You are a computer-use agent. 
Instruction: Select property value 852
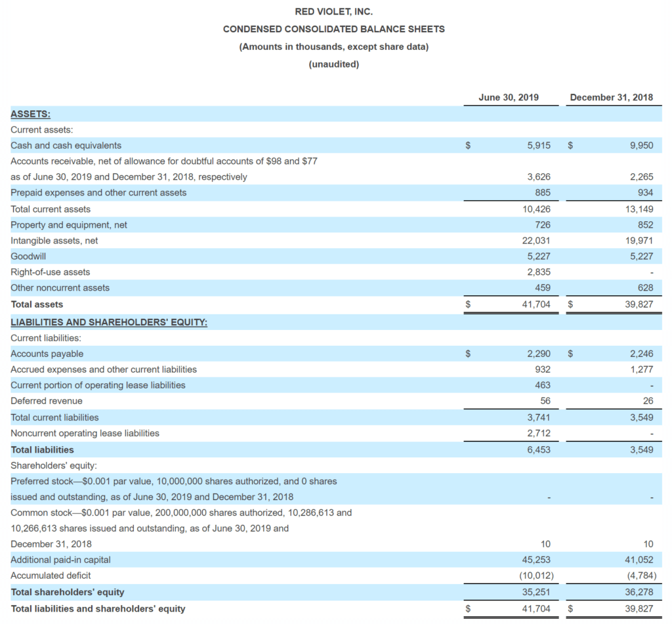coord(646,225)
